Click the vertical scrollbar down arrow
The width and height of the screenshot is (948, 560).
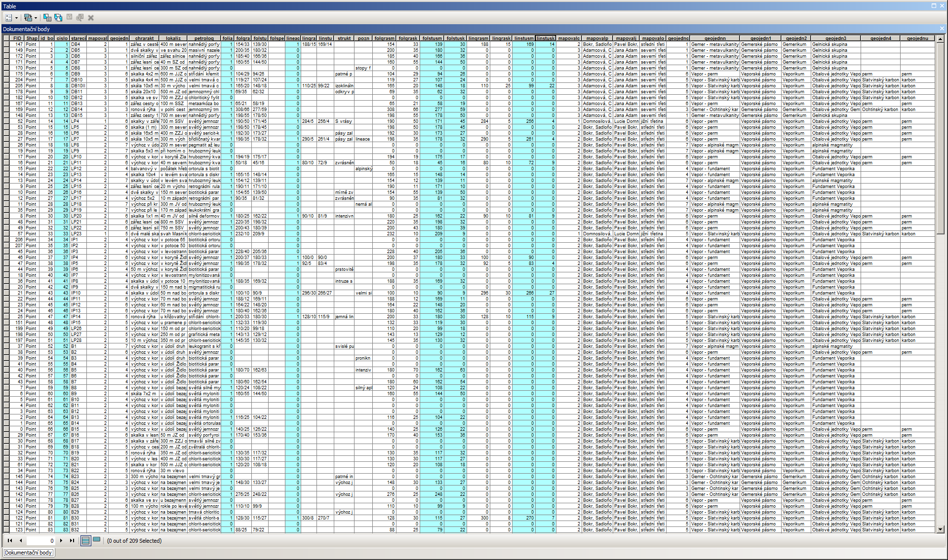click(x=941, y=529)
